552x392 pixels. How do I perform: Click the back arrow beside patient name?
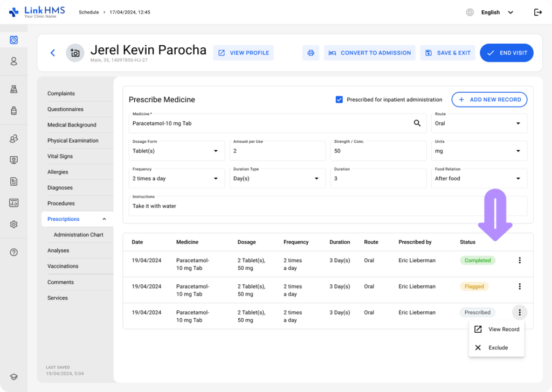tap(52, 53)
